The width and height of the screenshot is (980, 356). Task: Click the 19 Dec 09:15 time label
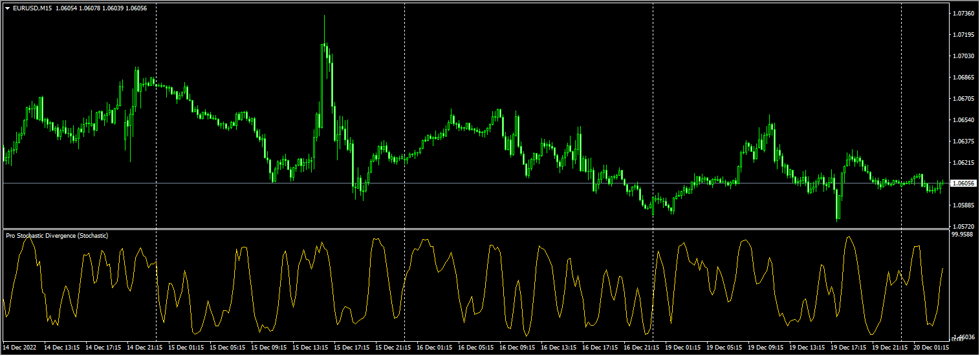point(766,348)
